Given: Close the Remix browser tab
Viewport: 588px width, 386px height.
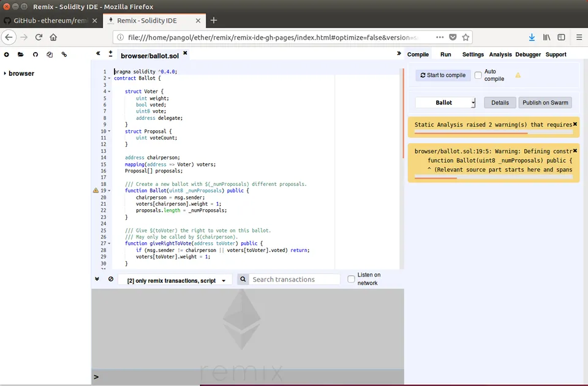Looking at the screenshot, I should click(x=198, y=21).
